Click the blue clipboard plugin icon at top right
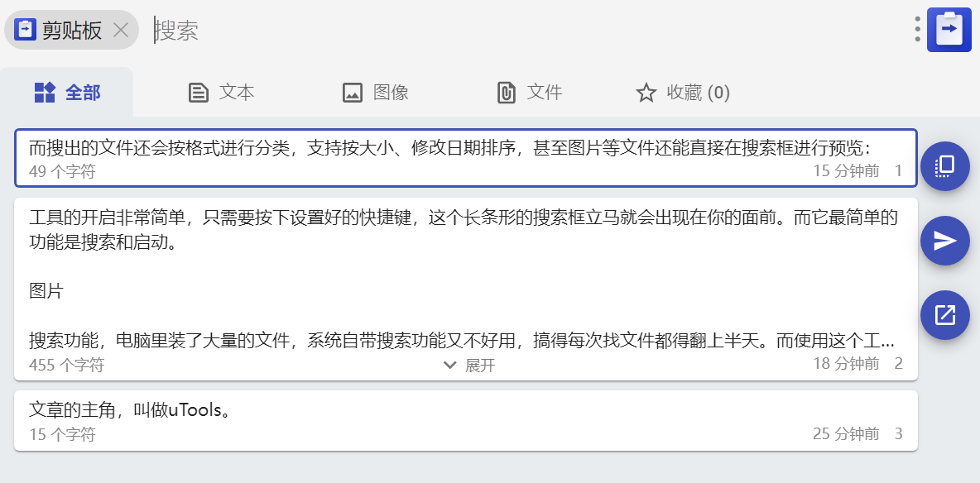Image resolution: width=980 pixels, height=483 pixels. click(x=949, y=30)
